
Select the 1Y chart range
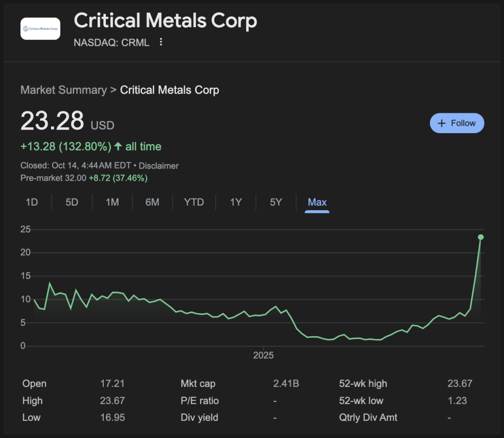236,202
